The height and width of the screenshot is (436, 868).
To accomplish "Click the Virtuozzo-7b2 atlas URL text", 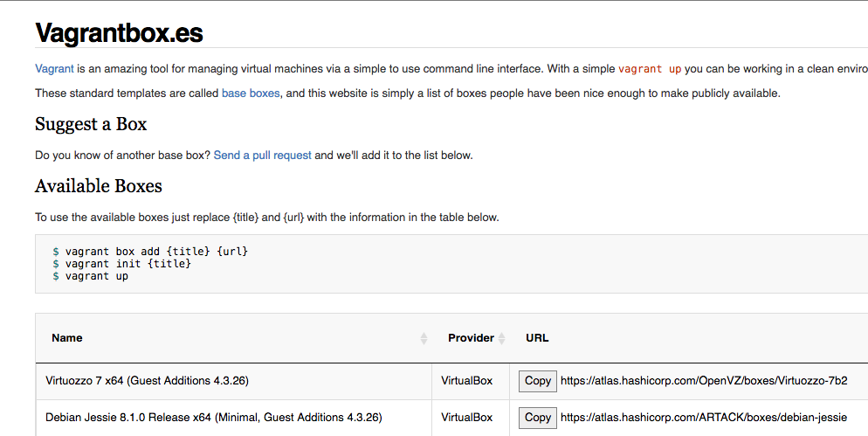I will [x=704, y=381].
